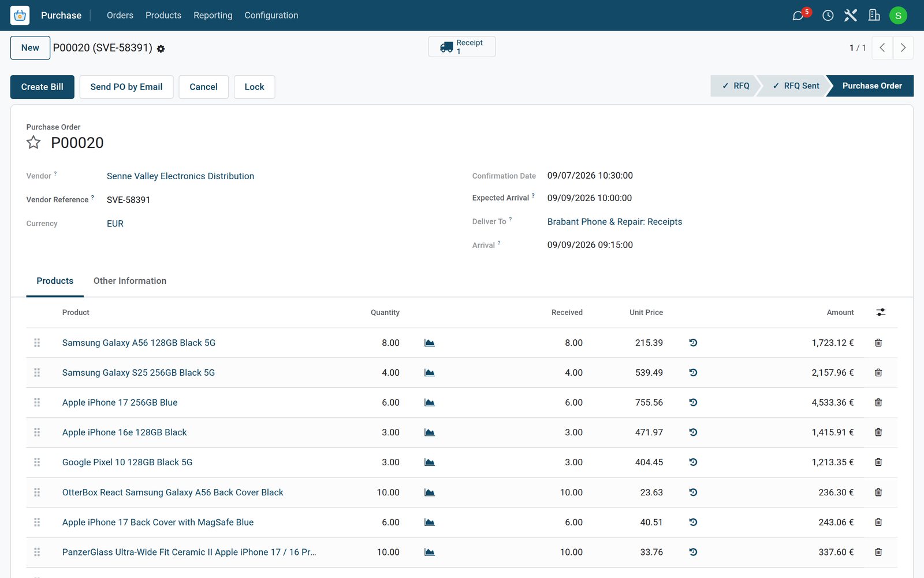The width and height of the screenshot is (924, 578).
Task: Open price history for Samsung Galaxy S25
Action: [693, 373]
